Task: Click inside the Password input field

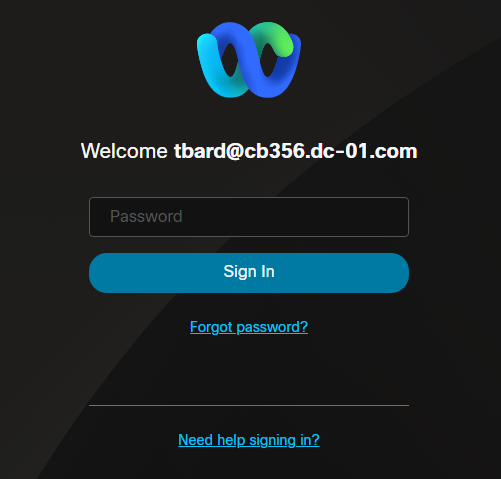Action: tap(249, 217)
